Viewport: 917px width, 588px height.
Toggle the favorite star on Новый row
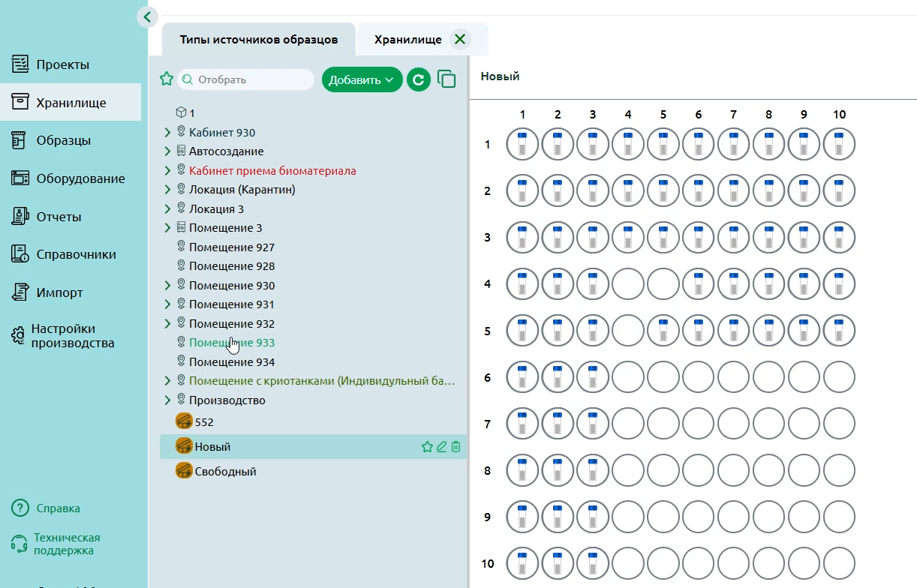click(427, 447)
